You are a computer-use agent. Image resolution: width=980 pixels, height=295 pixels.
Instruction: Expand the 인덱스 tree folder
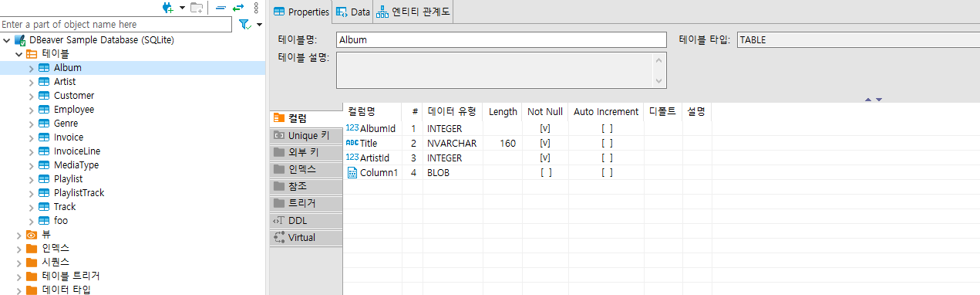tap(19, 249)
